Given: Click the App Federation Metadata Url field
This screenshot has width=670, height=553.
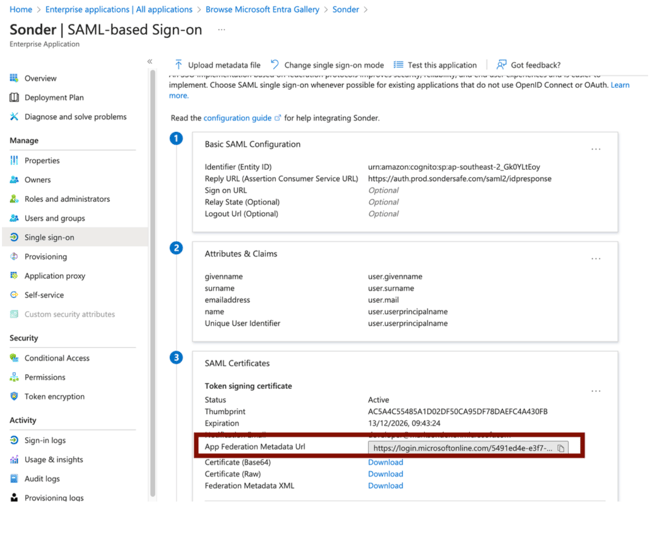Looking at the screenshot, I should click(462, 448).
